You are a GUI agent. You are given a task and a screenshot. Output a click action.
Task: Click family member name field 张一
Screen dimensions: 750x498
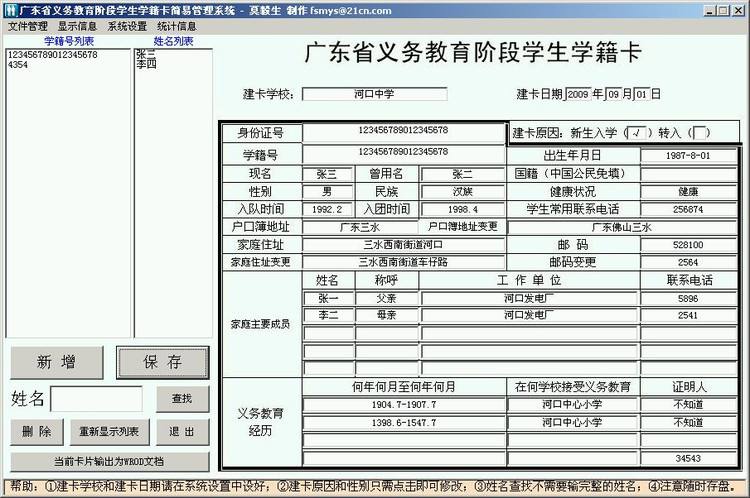(329, 299)
